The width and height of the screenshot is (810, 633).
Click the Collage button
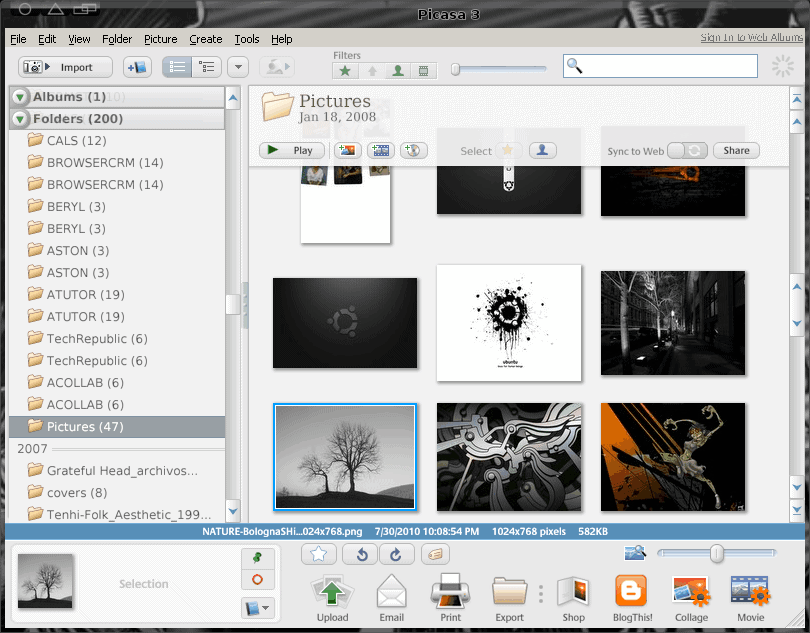pos(691,598)
